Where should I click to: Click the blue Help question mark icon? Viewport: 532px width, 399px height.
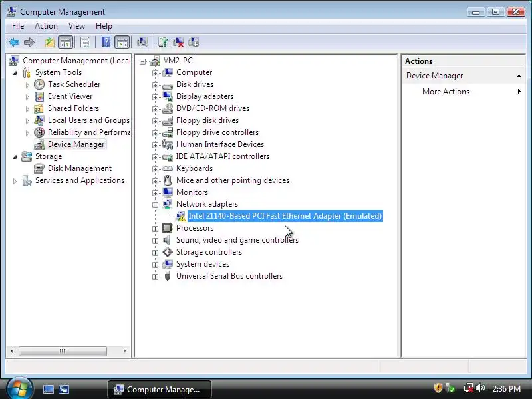[106, 42]
